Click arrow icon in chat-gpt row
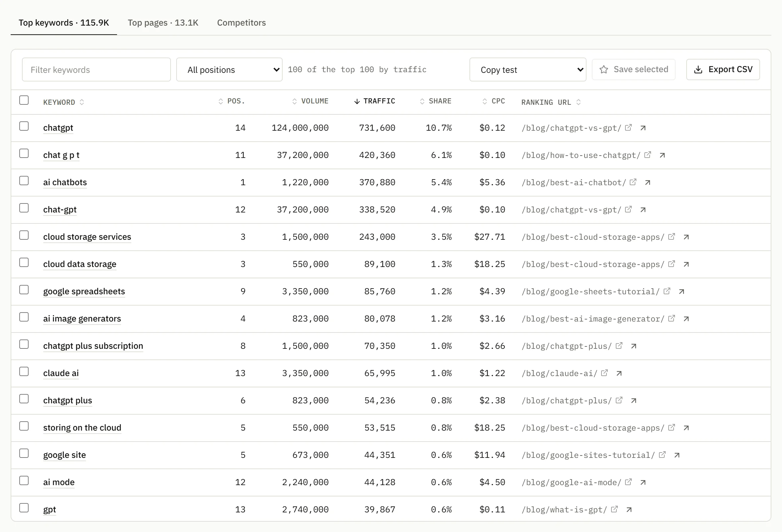Image resolution: width=782 pixels, height=532 pixels. point(643,209)
